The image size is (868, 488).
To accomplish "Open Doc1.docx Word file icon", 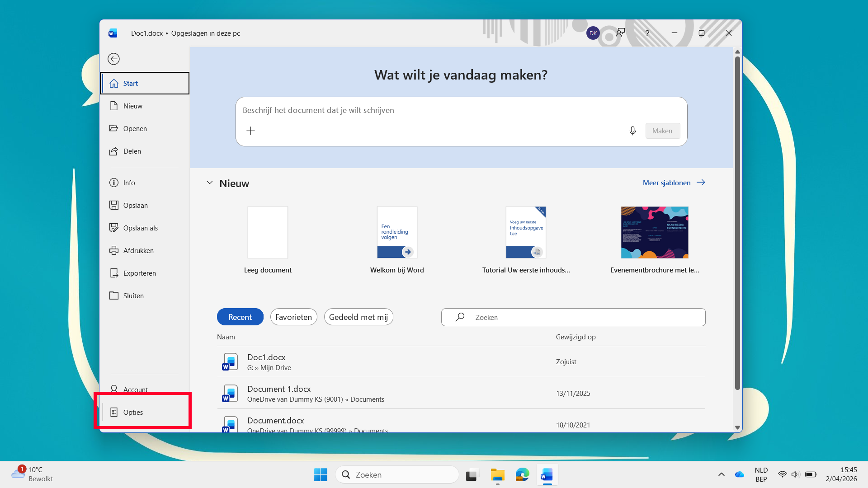I will coord(230,362).
